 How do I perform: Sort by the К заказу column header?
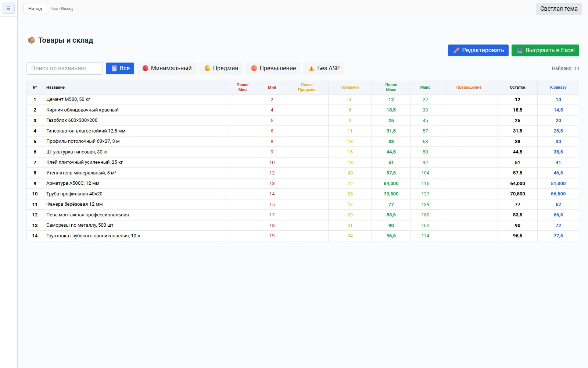[558, 87]
